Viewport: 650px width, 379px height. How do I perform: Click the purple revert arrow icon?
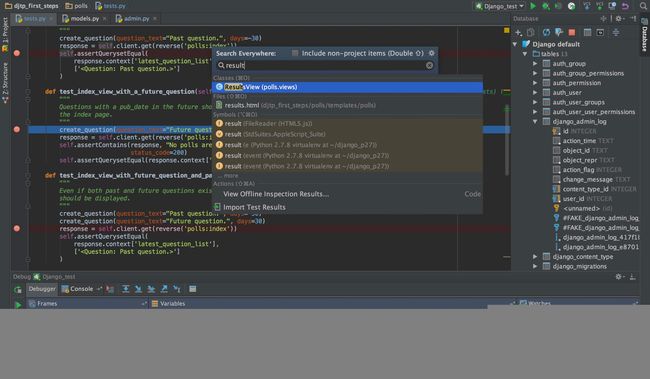[x=625, y=6]
